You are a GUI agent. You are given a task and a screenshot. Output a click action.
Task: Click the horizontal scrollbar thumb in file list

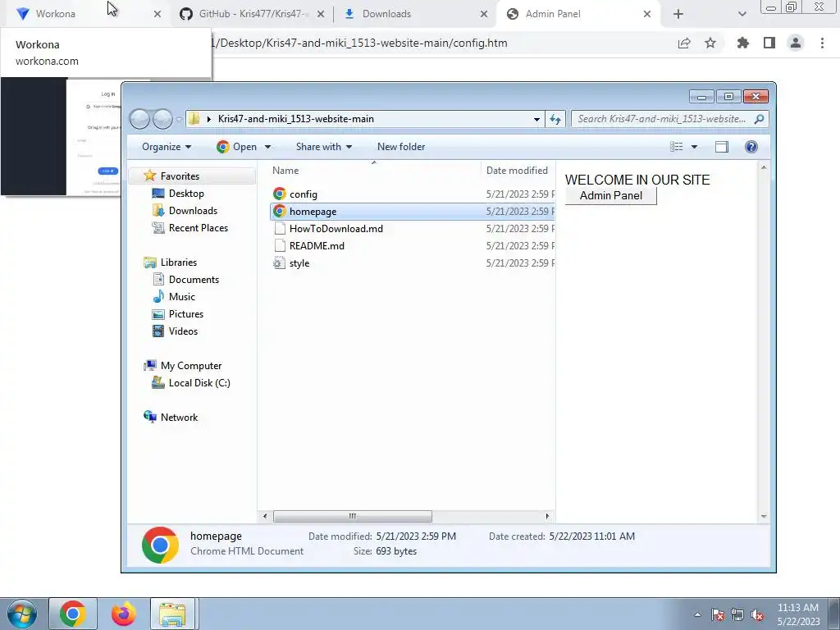[x=353, y=516]
